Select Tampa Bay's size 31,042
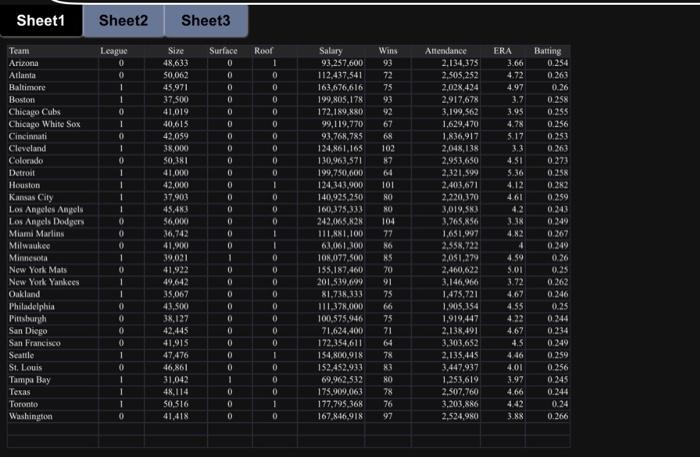Image resolution: width=700 pixels, height=458 pixels. [x=175, y=379]
